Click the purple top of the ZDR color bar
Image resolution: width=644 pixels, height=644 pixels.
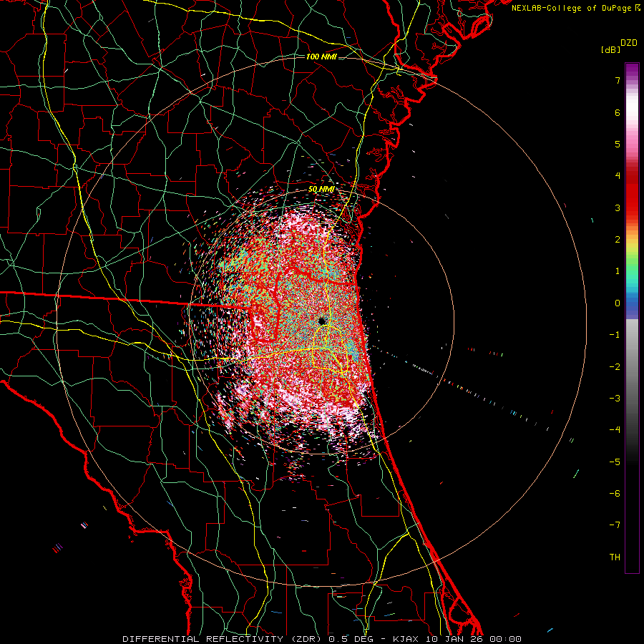click(x=632, y=70)
